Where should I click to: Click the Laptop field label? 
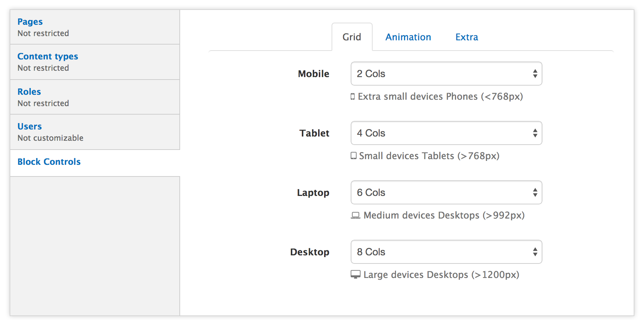313,193
